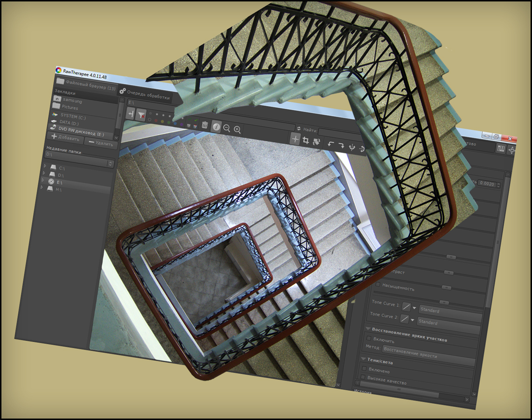This screenshot has width=532, height=420.
Task: Click the stepper arrows next to 0.0020
Action: tap(498, 185)
